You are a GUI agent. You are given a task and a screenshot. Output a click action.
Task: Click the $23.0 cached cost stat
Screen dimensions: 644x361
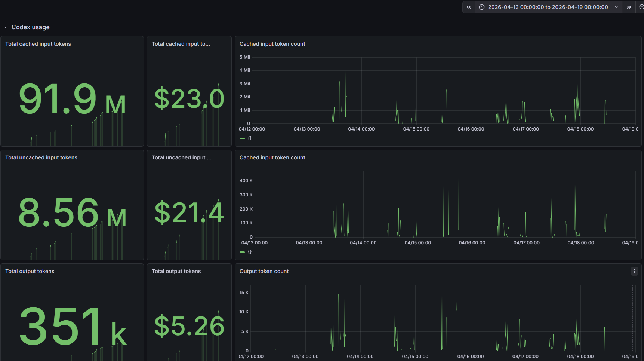coord(189,99)
